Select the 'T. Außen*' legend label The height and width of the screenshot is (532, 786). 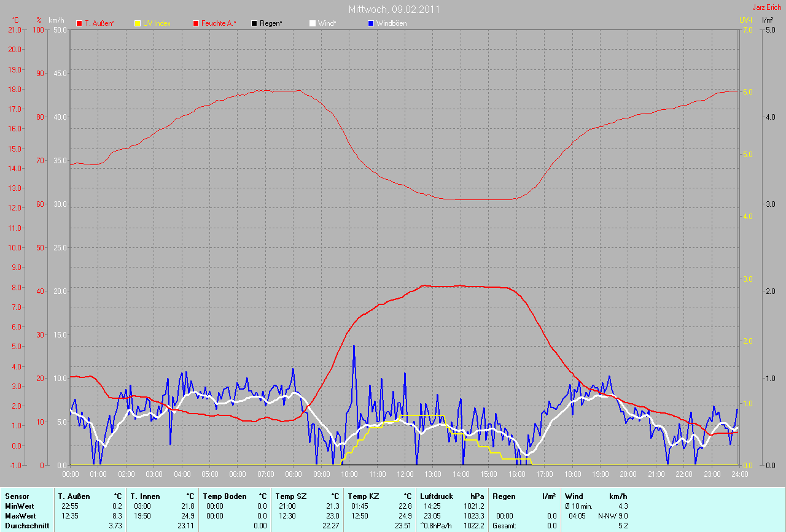pyautogui.click(x=99, y=23)
